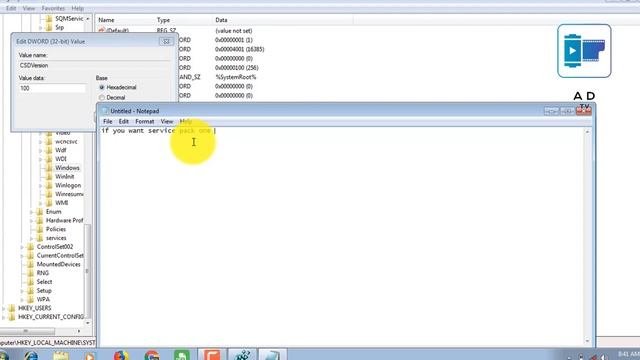Image resolution: width=640 pixels, height=360 pixels.
Task: Open Windows Explorer folder on taskbar
Action: (61, 355)
